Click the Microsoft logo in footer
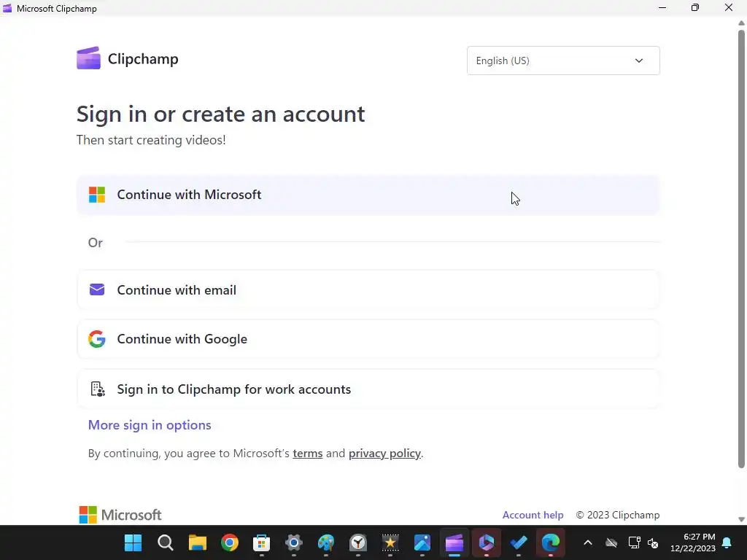Screen dimensions: 747x560 [120, 515]
